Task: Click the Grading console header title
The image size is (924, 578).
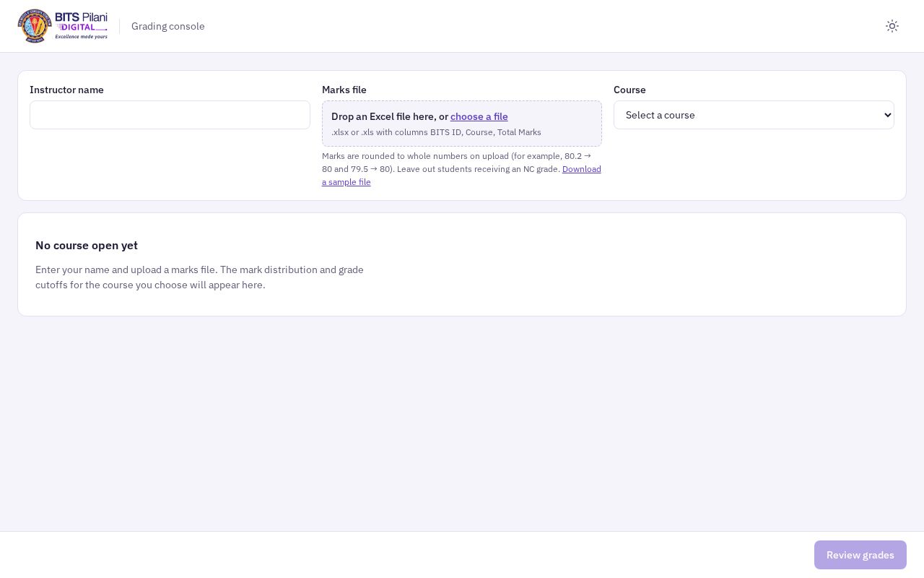Action: click(x=168, y=26)
